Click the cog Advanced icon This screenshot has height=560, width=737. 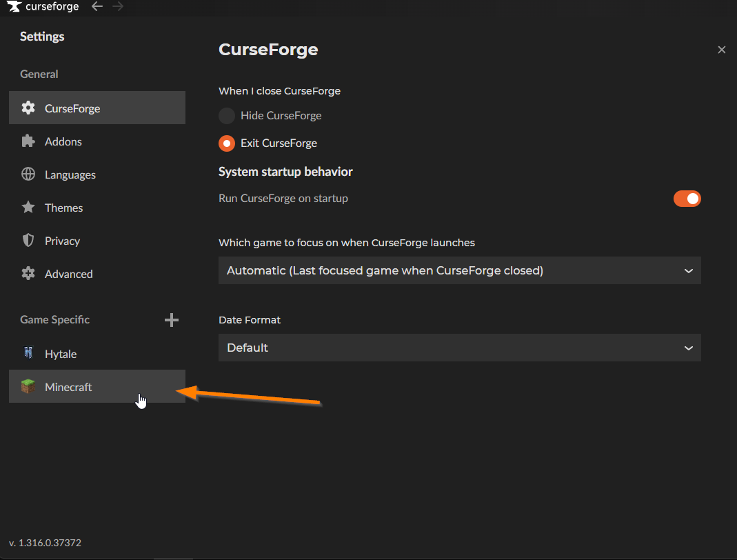pos(28,273)
